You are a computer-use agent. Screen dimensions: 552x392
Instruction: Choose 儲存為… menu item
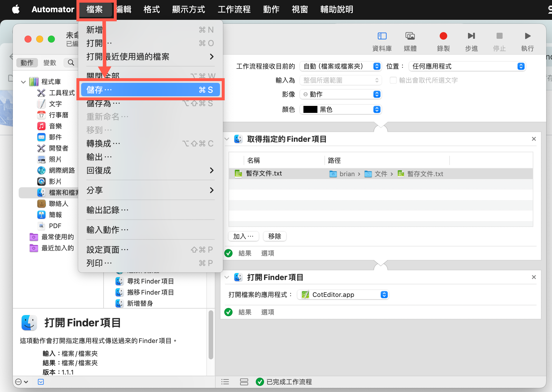coord(150,103)
